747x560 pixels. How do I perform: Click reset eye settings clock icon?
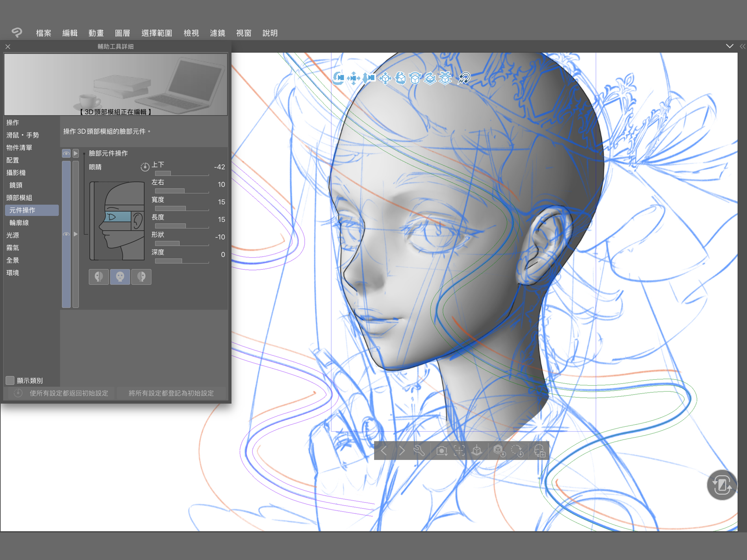[x=145, y=167]
